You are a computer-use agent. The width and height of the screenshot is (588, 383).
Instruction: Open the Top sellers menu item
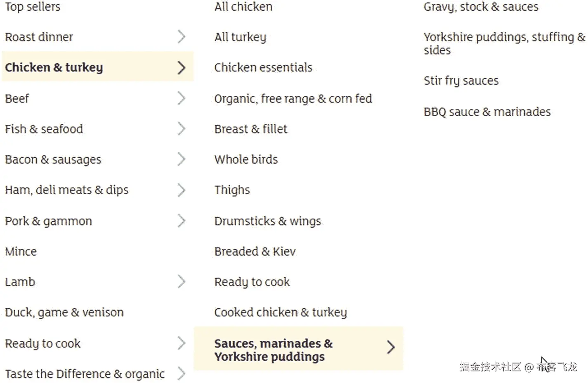click(33, 7)
